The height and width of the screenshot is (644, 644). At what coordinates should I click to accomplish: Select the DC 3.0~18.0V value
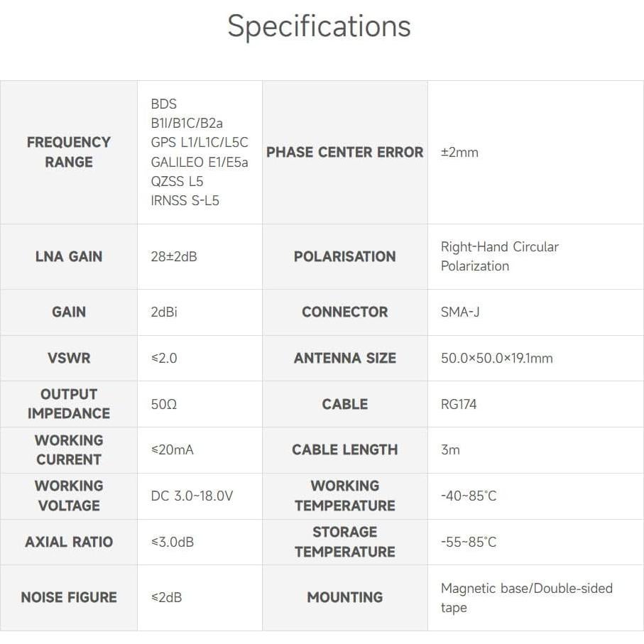[x=192, y=496]
